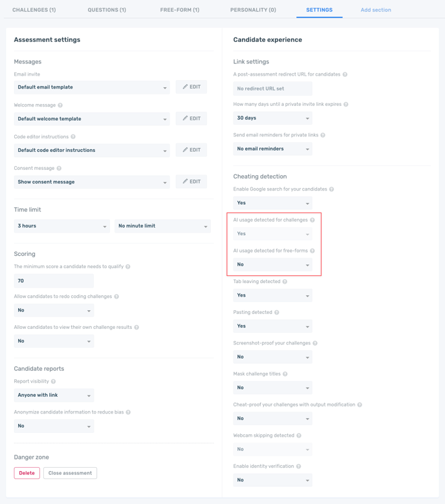Click help icon next to Code editor instructions
This screenshot has height=504, width=445.
point(73,137)
